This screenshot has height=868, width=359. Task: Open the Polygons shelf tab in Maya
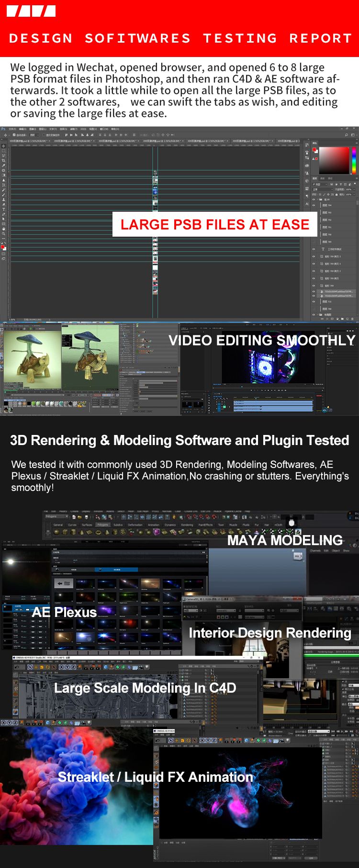pyautogui.click(x=102, y=525)
